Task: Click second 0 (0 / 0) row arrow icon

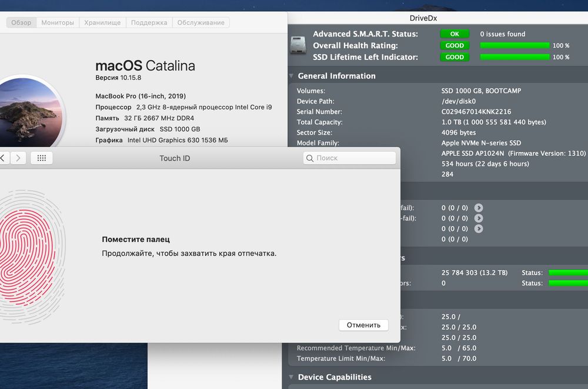Action: click(x=479, y=218)
